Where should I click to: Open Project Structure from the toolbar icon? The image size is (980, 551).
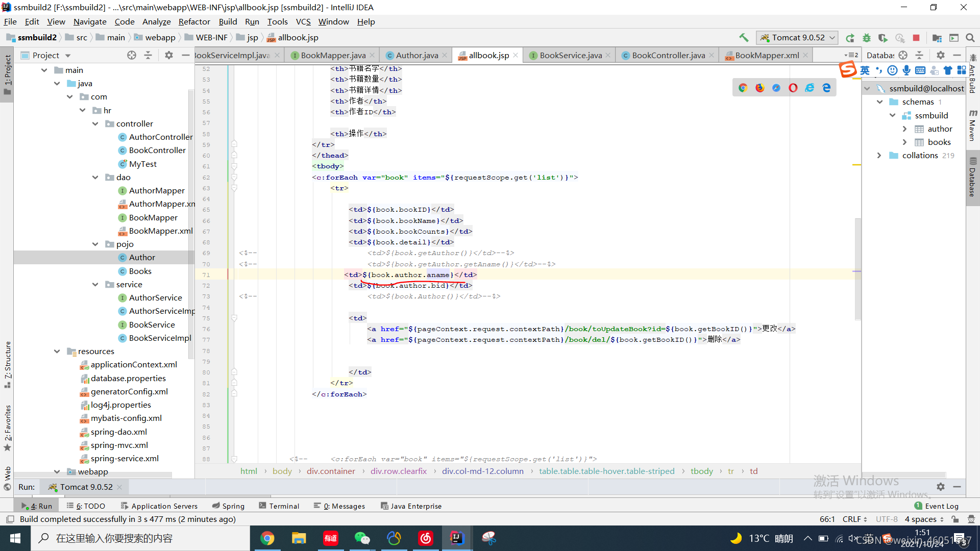937,38
